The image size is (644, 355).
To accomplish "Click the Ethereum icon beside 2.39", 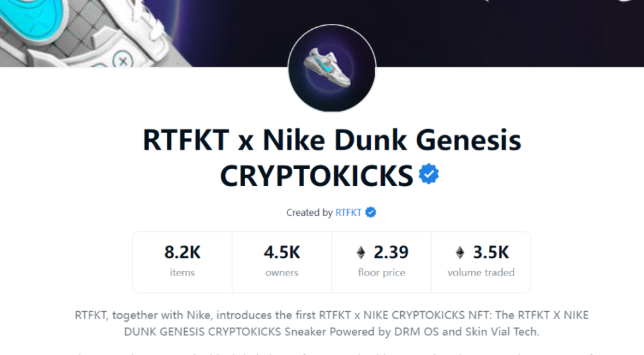I will click(x=361, y=252).
